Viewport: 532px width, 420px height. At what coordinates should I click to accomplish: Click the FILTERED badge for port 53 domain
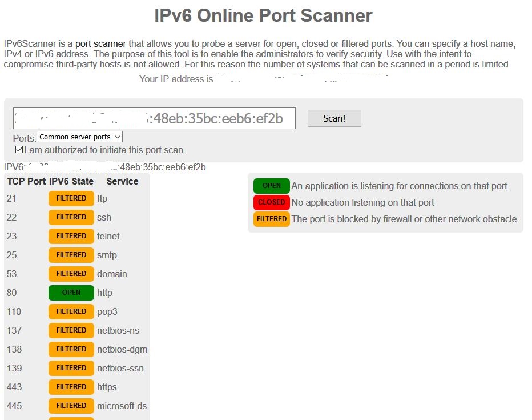tap(71, 274)
